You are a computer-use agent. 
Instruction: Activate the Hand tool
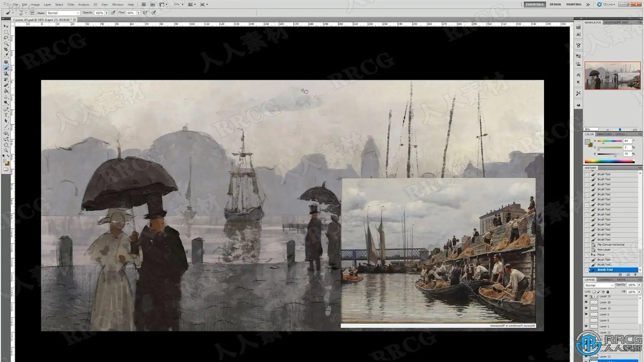[x=6, y=145]
